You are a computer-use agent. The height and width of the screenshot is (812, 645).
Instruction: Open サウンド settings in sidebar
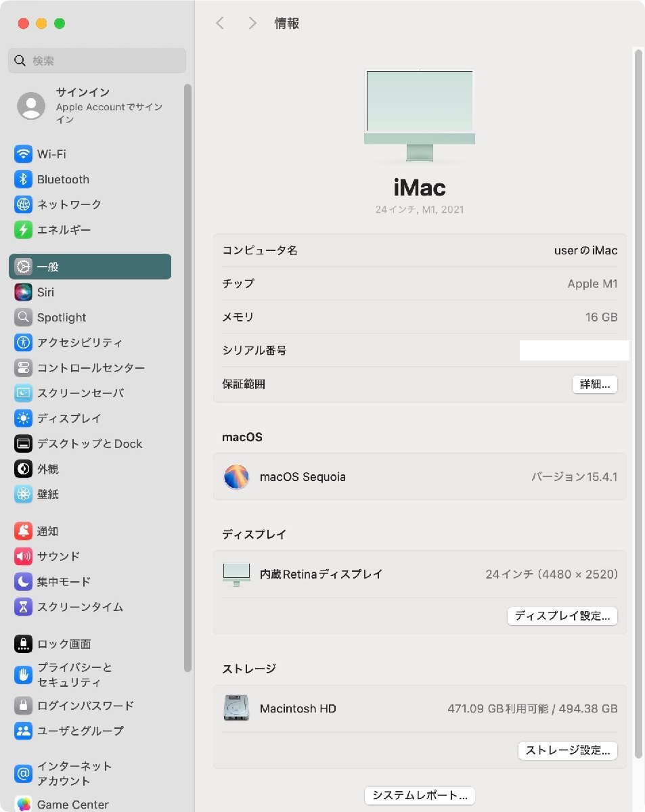(23, 556)
